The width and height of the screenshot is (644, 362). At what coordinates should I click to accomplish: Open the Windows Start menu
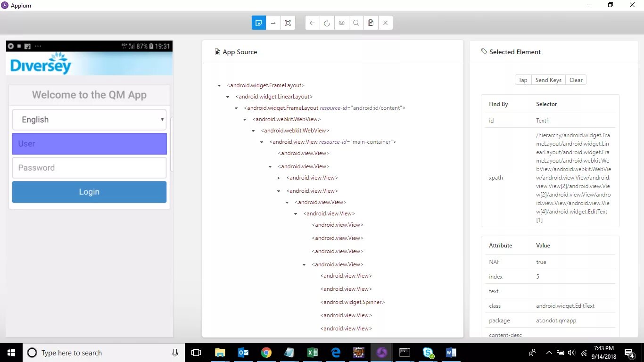[x=11, y=353]
